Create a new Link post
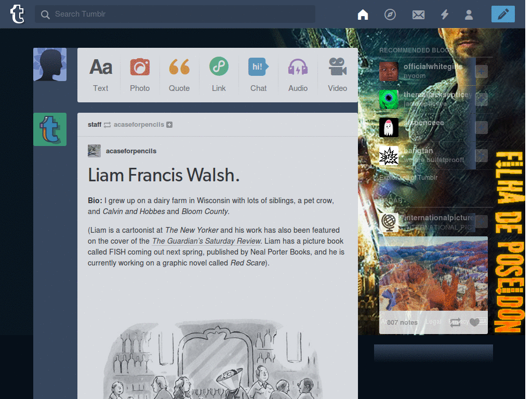 [219, 75]
